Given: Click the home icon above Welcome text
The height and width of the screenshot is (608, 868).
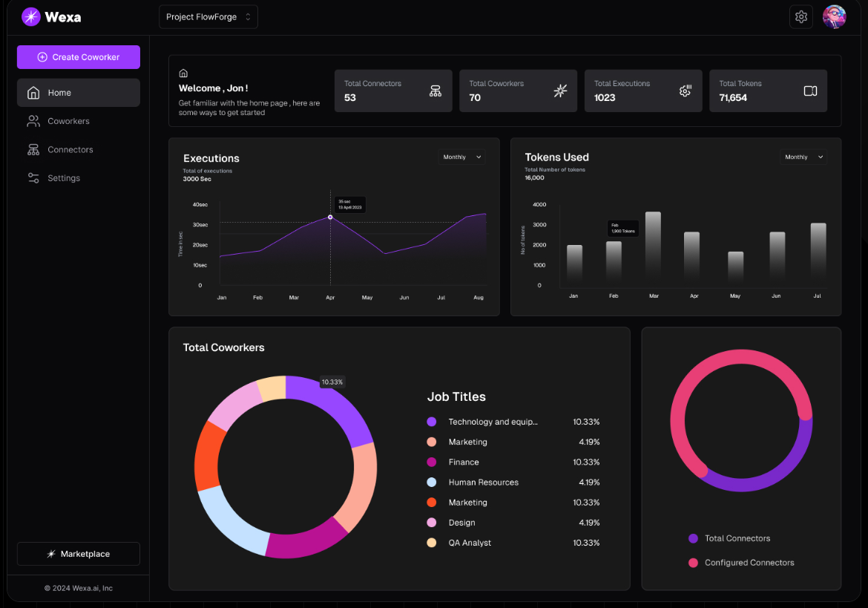Looking at the screenshot, I should (x=183, y=73).
